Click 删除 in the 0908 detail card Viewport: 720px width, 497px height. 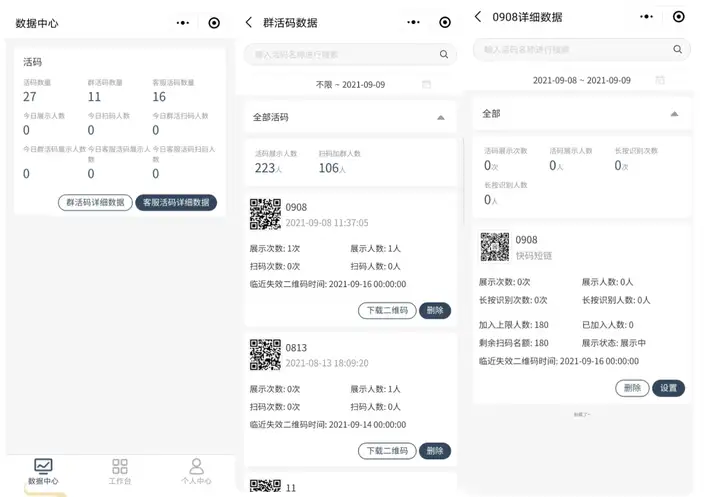(x=632, y=388)
